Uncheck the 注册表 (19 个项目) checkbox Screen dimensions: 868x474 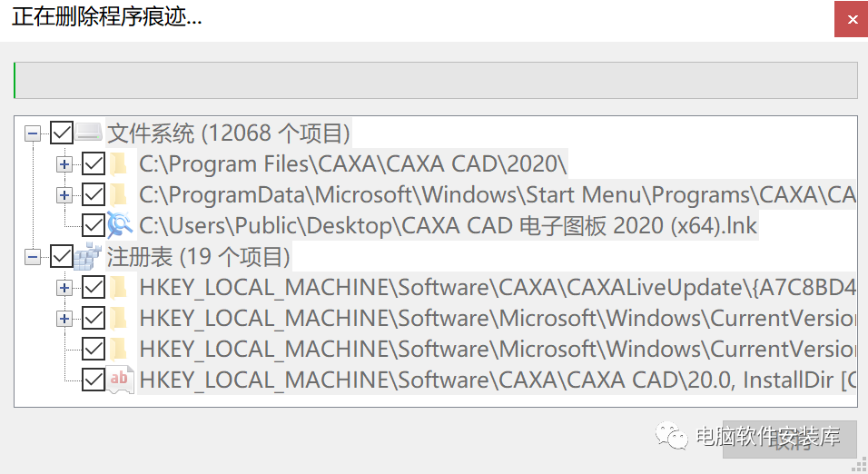coord(62,256)
